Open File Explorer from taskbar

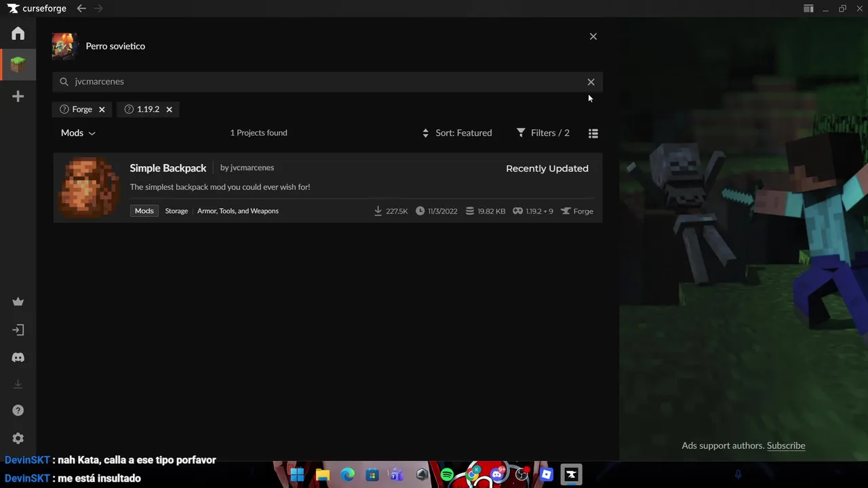click(322, 475)
